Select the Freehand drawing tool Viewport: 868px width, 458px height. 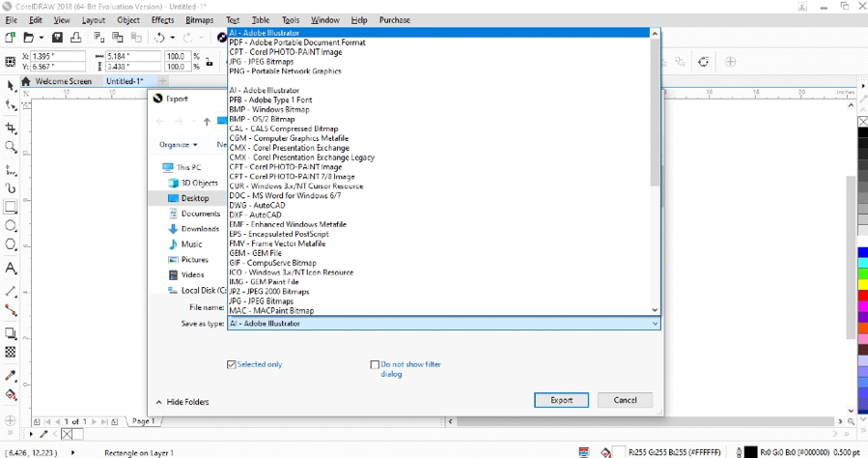tap(11, 169)
